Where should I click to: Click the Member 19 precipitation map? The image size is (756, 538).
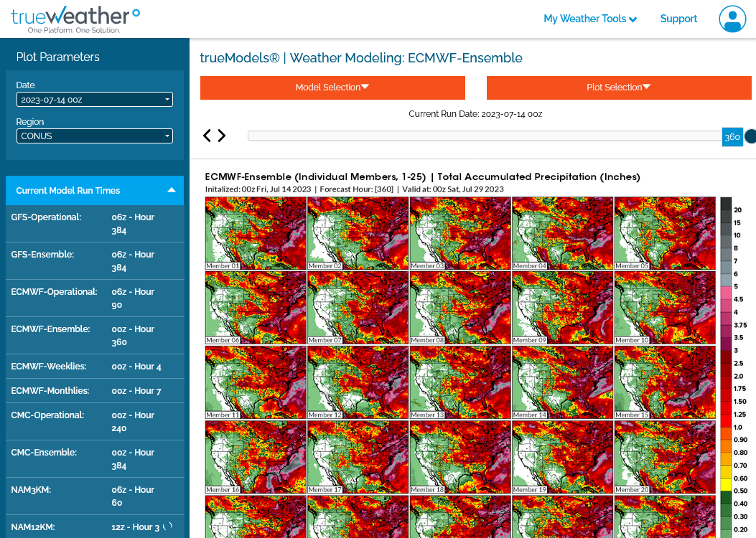(562, 457)
